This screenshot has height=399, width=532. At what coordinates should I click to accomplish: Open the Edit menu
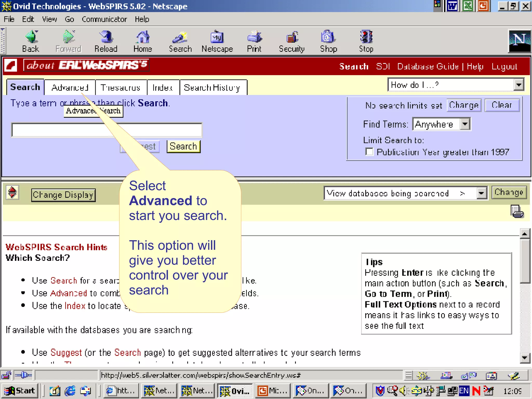coord(28,19)
